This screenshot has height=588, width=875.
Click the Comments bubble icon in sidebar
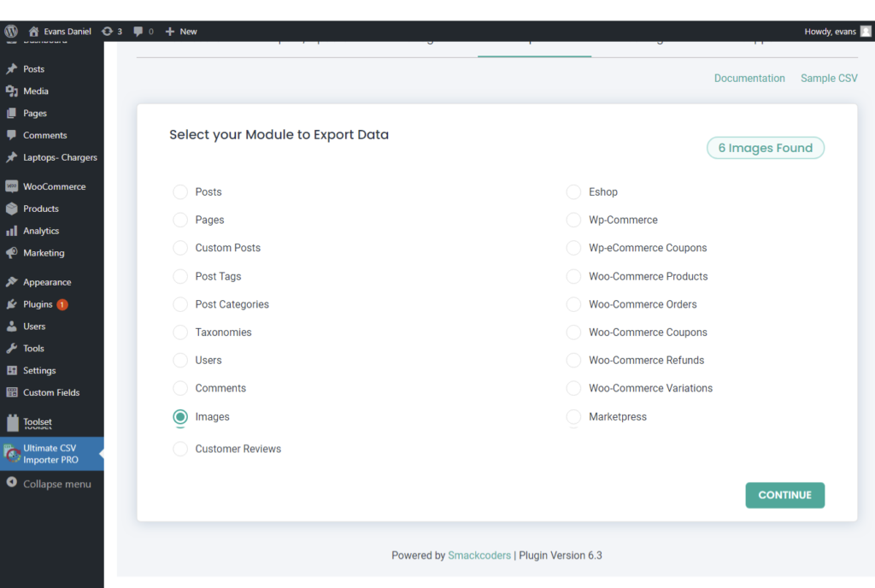(x=12, y=135)
